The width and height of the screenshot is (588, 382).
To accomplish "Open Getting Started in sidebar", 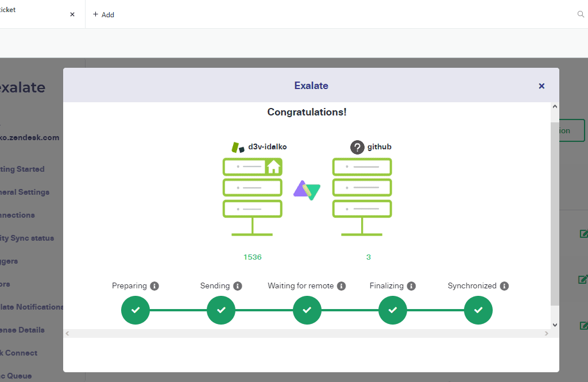I will click(22, 169).
